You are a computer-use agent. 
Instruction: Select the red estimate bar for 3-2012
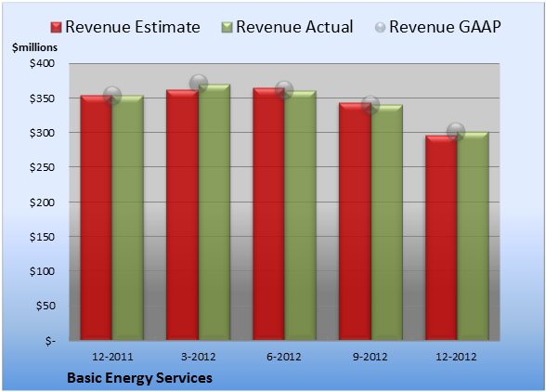point(182,215)
